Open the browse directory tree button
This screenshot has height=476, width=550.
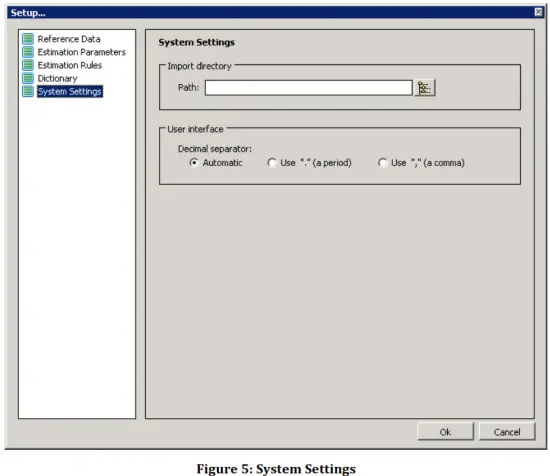pos(425,88)
